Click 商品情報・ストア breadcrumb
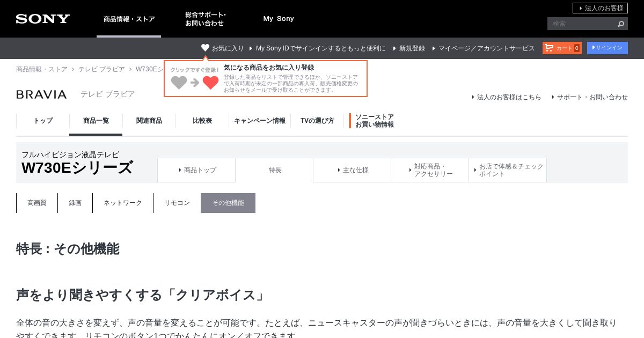 [42, 69]
